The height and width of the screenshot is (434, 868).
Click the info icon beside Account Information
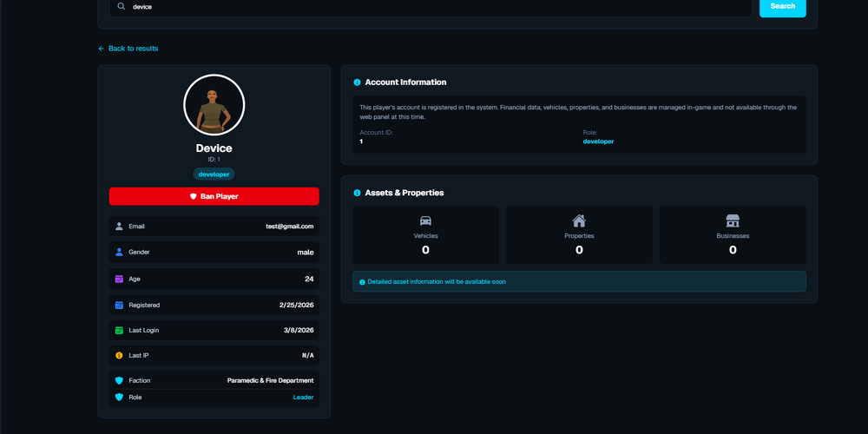tap(357, 82)
